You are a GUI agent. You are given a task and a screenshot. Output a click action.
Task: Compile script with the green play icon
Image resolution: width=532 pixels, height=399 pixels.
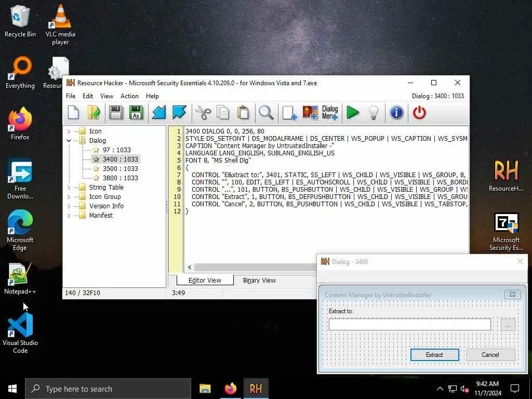pyautogui.click(x=353, y=113)
